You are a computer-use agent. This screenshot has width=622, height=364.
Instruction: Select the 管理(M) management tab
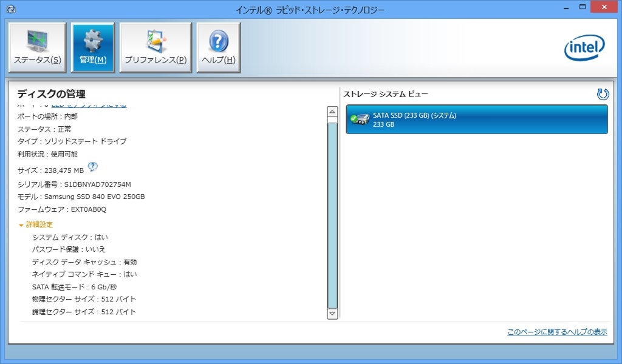93,47
